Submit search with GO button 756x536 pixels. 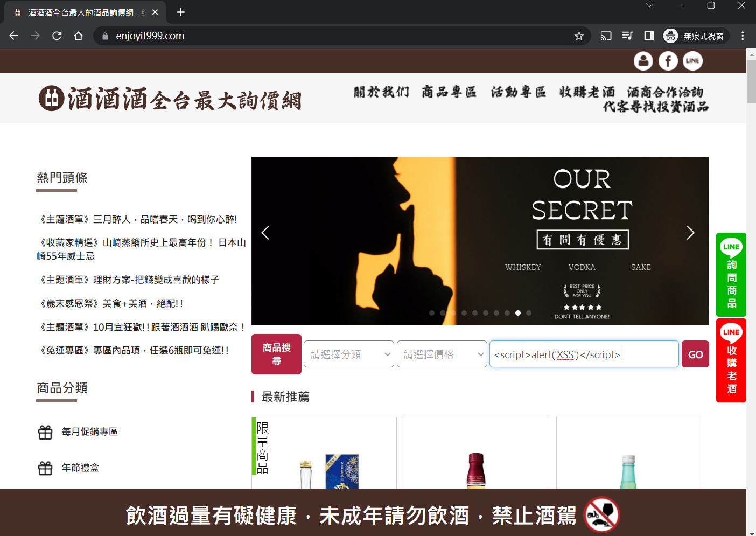point(695,354)
